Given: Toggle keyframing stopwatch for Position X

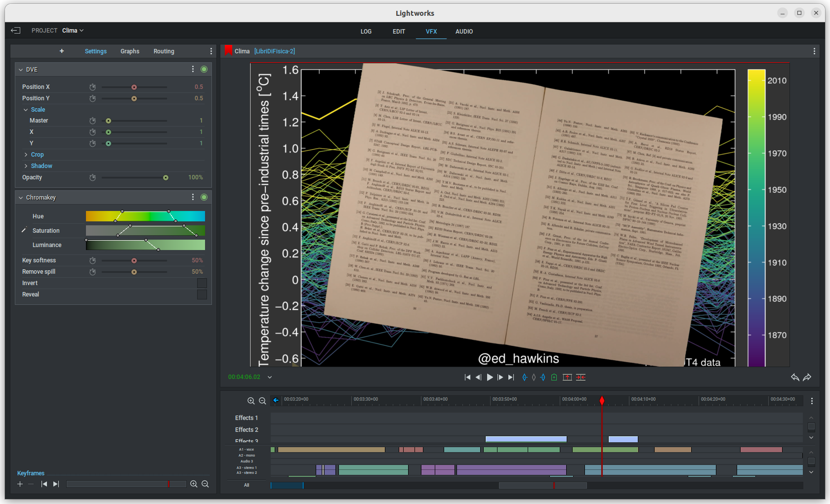Looking at the screenshot, I should click(x=92, y=87).
